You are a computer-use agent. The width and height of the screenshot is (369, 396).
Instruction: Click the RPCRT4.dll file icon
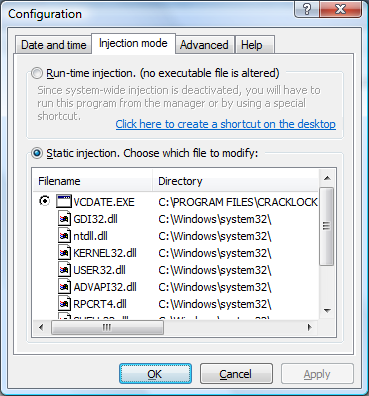click(x=64, y=304)
